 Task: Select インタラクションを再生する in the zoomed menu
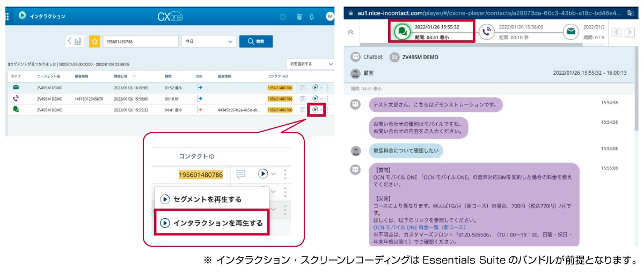pos(212,223)
